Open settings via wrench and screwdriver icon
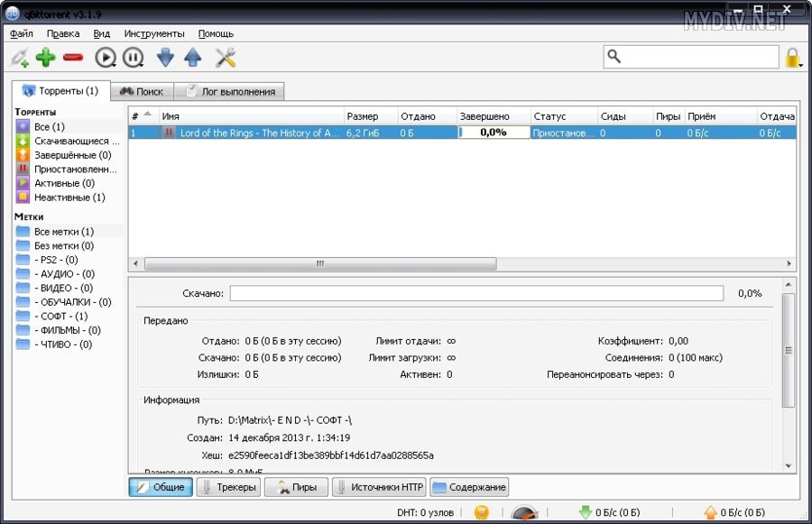Screen dimensions: 812x524 (225, 59)
